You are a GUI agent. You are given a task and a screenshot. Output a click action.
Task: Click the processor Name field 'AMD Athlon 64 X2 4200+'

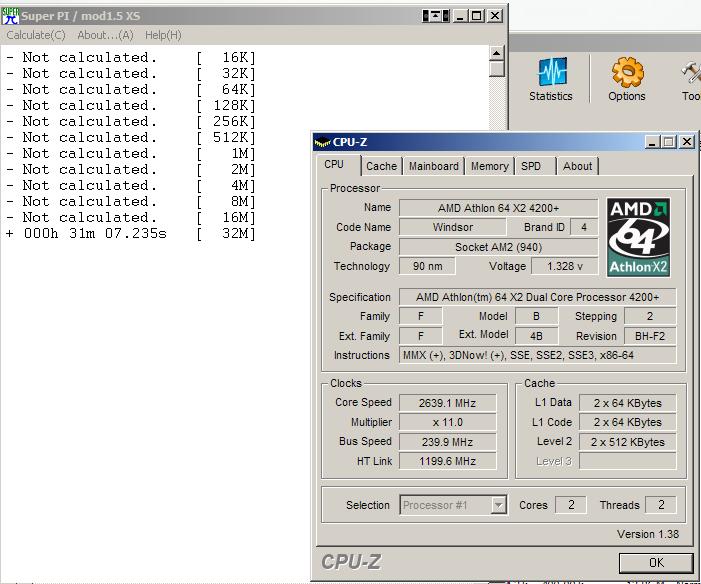498,208
